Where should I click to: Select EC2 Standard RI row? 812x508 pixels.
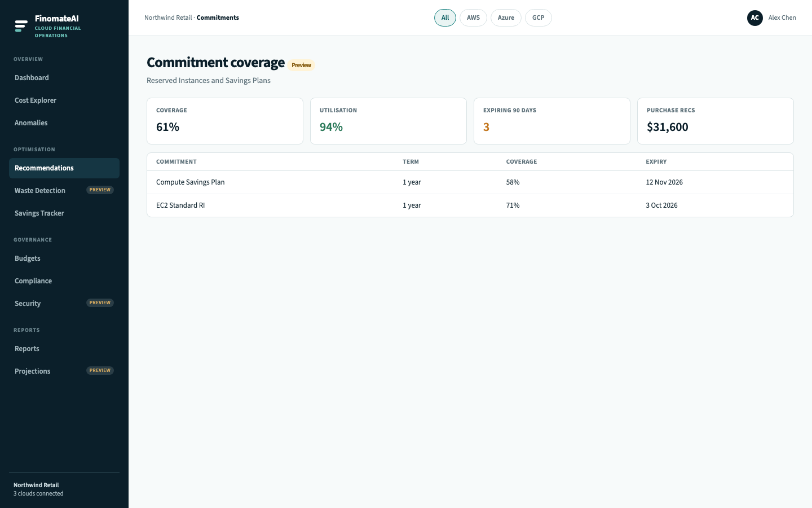click(470, 205)
